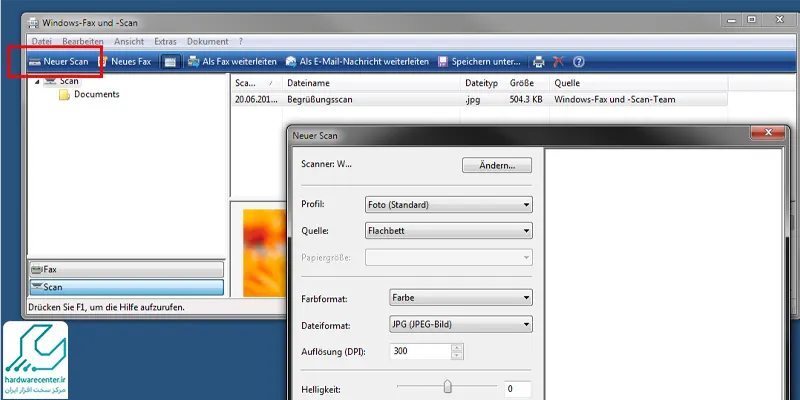The width and height of the screenshot is (800, 400).
Task: Open the Farbformat dropdown
Action: point(461,297)
